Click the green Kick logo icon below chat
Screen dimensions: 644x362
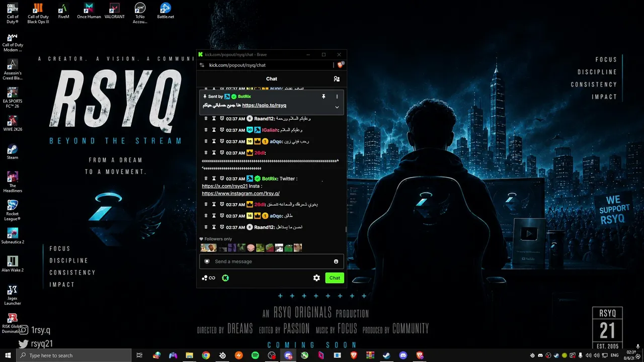coord(225,278)
